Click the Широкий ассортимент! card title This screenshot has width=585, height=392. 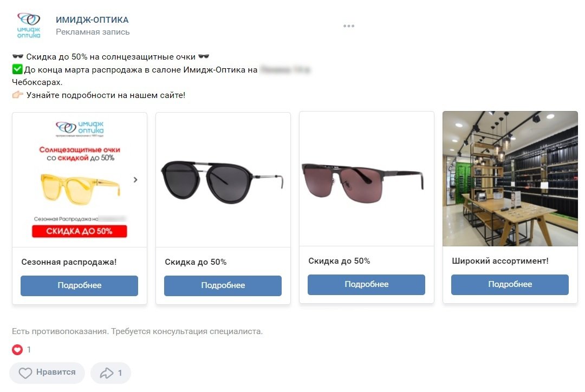(x=500, y=261)
